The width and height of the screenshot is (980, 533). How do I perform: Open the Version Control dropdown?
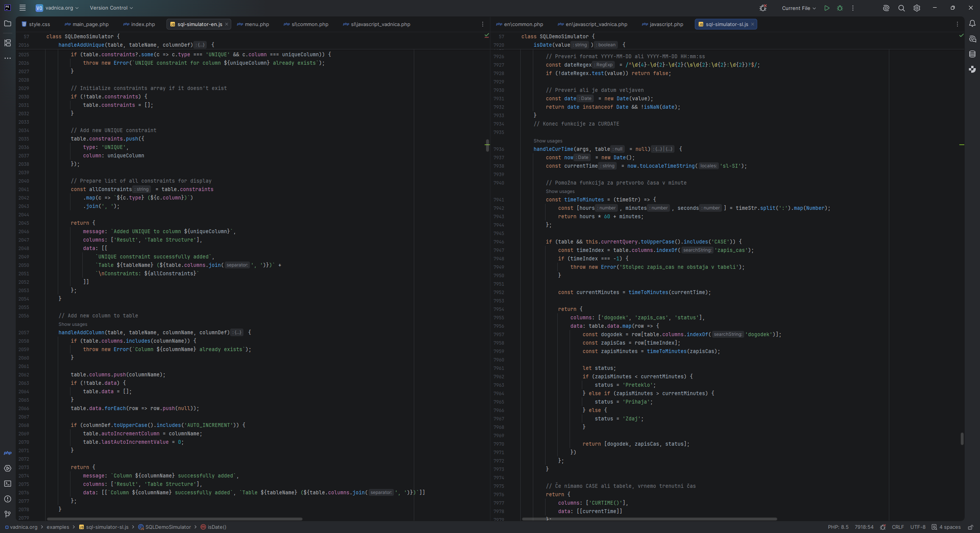(111, 8)
